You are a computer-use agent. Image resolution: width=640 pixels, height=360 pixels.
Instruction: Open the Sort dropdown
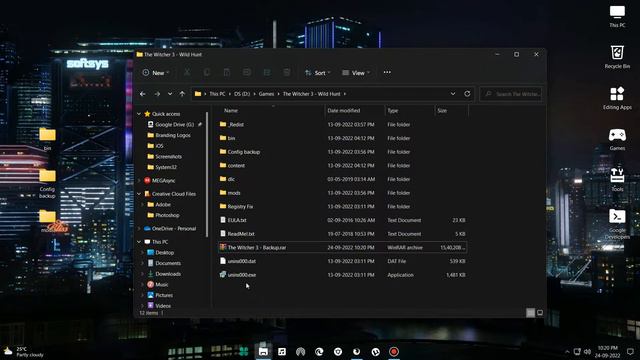coord(318,73)
